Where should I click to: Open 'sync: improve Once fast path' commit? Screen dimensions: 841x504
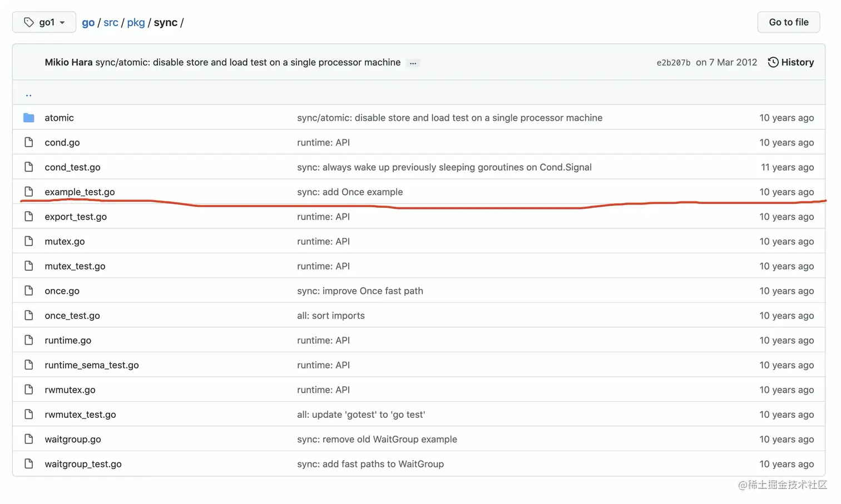(x=360, y=291)
